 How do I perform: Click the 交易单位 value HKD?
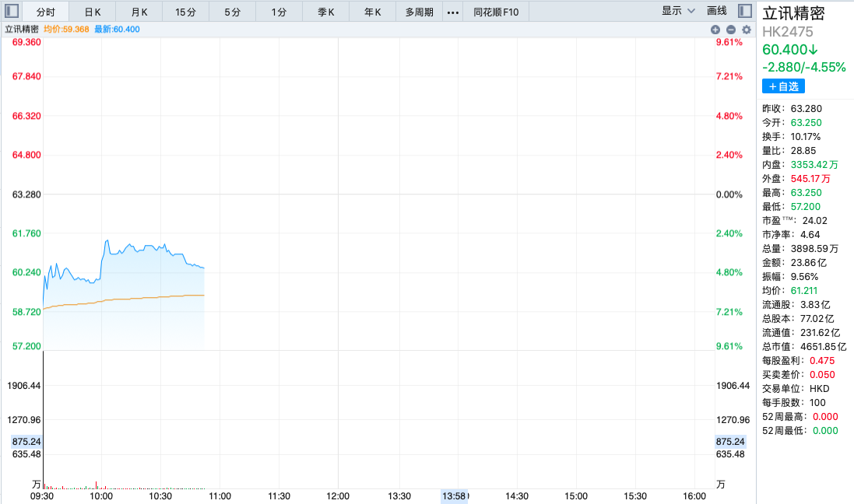pos(820,389)
